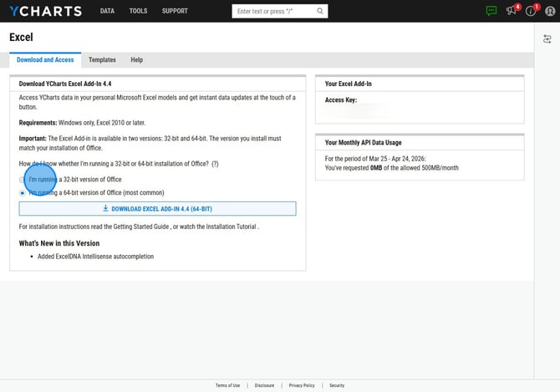Download Excel Add-In 4.4 (64-bit)

(157, 209)
